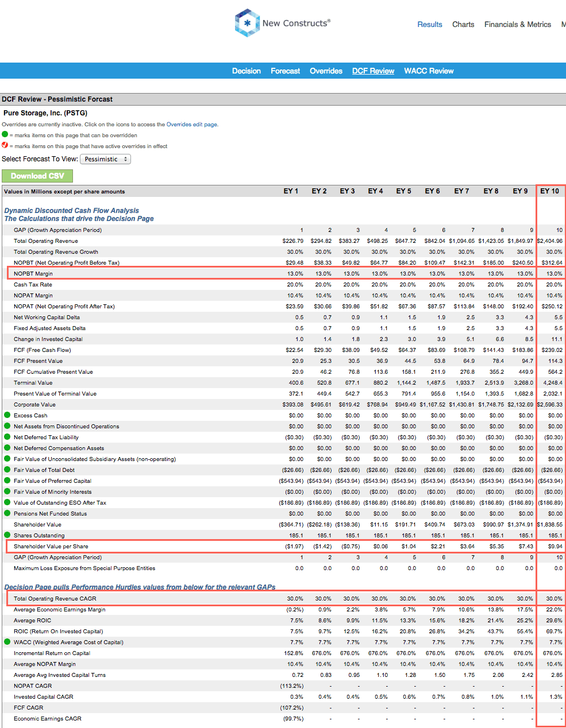This screenshot has height=728, width=566.
Task: Click the Change in Invested Capital label
Action: [x=48, y=339]
